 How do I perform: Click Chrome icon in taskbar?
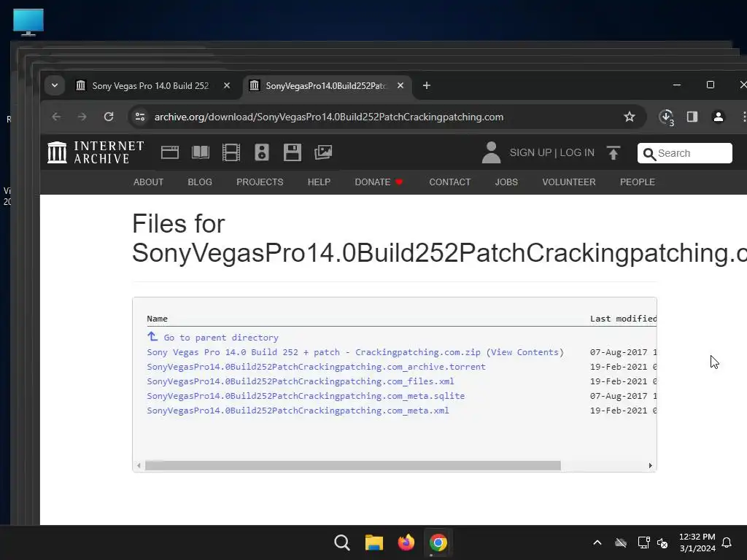438,542
